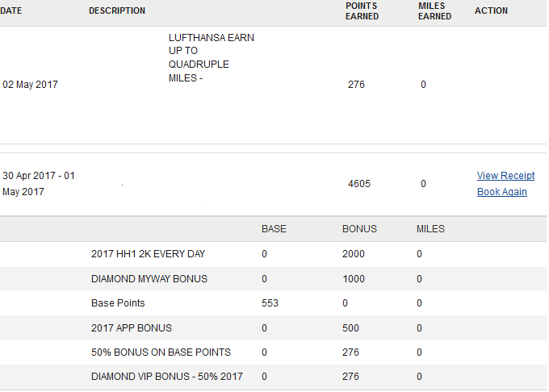This screenshot has height=392, width=549.
Task: Select the ACTION column header
Action: tap(491, 10)
